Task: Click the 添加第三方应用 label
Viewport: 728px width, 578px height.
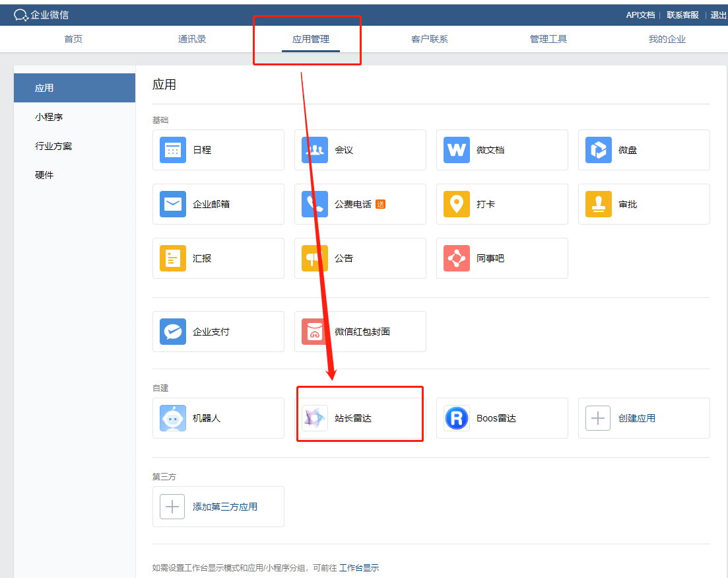Action: click(x=224, y=507)
